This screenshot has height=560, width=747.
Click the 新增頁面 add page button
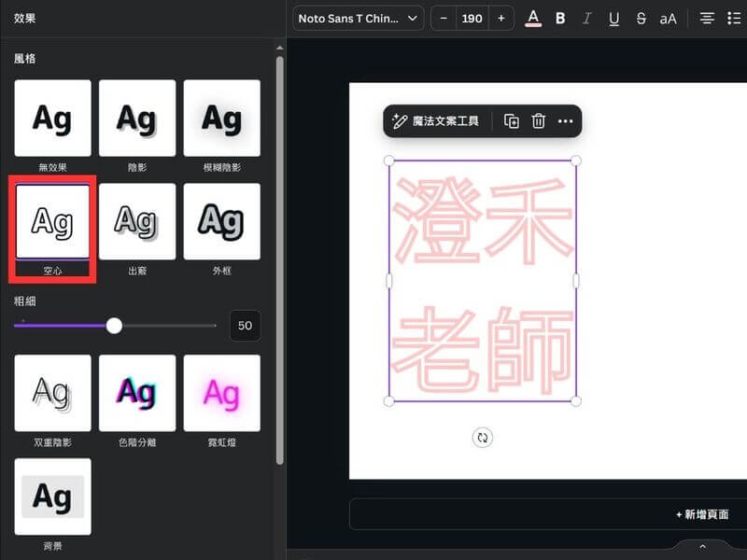[702, 514]
